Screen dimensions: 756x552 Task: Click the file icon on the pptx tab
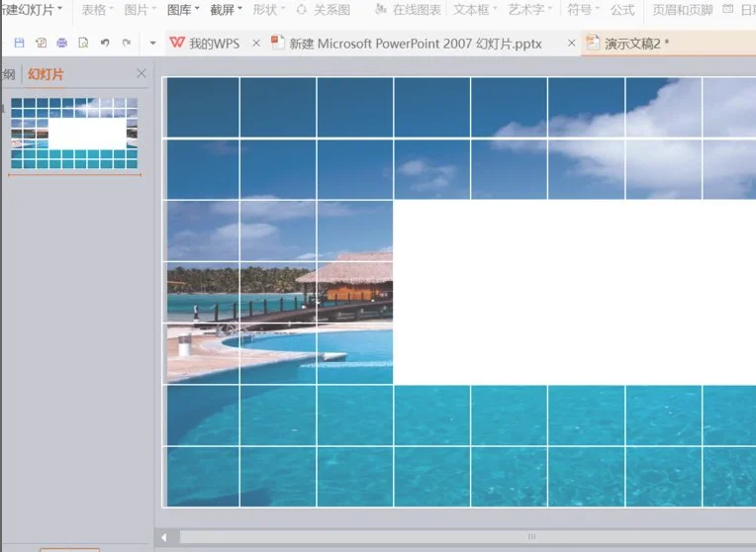pos(277,43)
